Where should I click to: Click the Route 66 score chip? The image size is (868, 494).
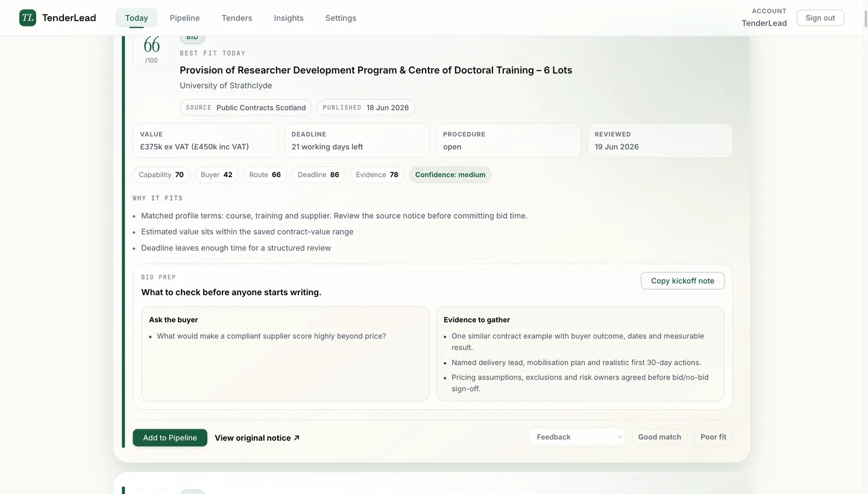[265, 175]
